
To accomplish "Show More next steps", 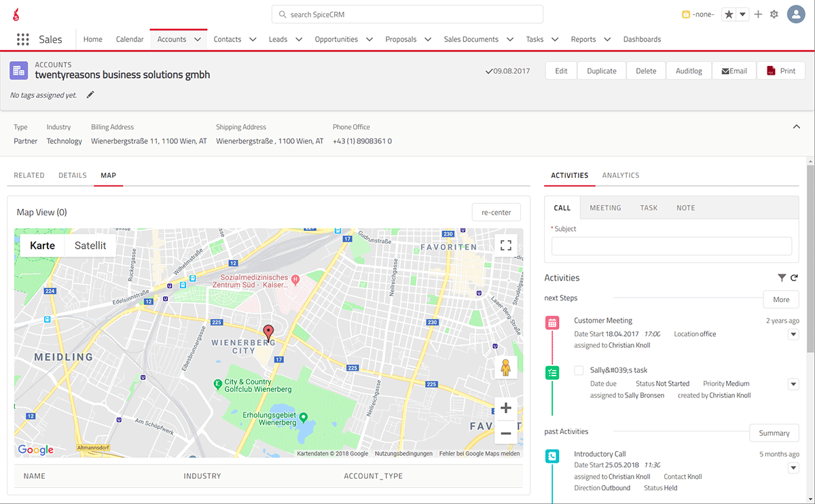I will click(x=781, y=300).
